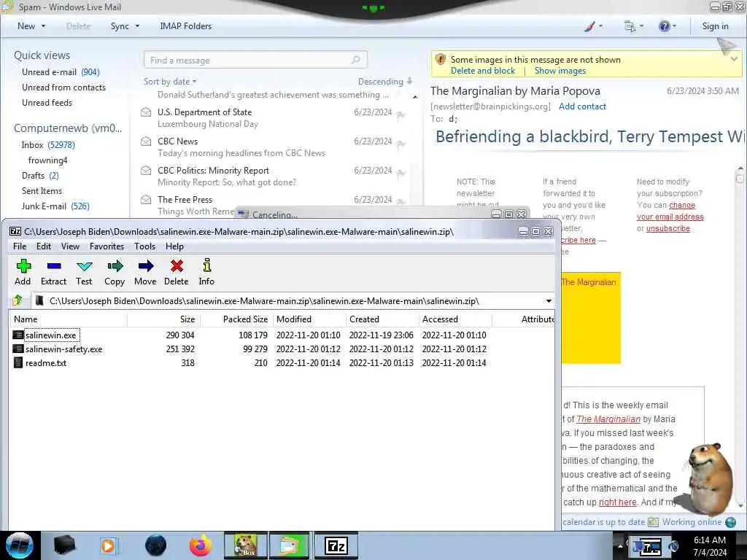This screenshot has height=560, width=747.
Task: Click Sign in at top right
Action: point(715,26)
